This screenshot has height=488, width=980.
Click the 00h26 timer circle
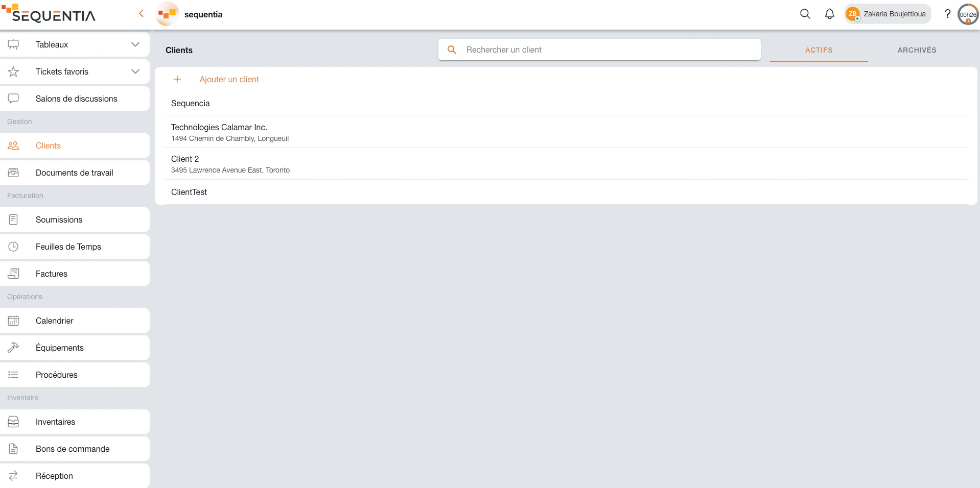(x=968, y=14)
